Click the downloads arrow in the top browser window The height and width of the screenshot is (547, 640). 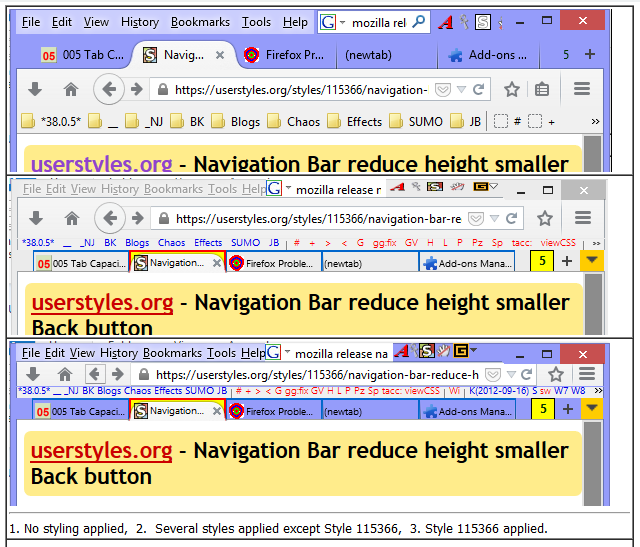coord(35,89)
